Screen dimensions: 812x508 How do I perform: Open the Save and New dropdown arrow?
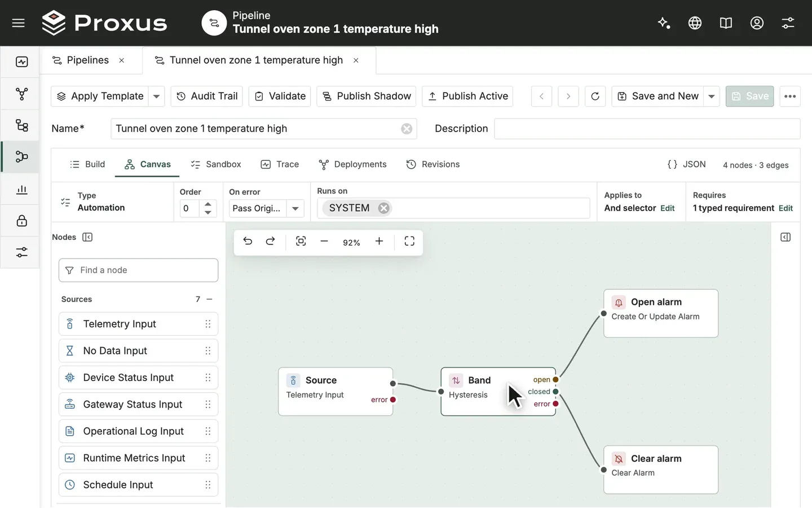tap(712, 97)
